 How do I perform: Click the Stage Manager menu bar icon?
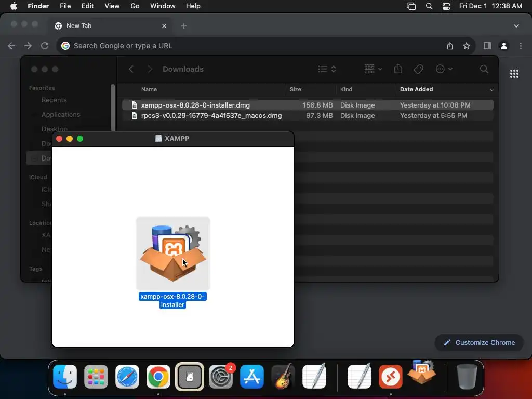click(x=411, y=6)
